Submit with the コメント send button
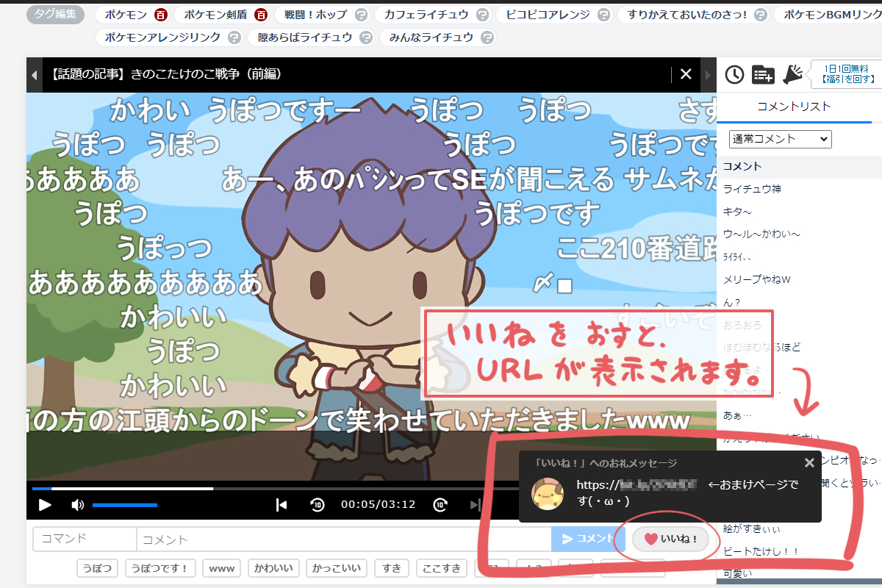The width and height of the screenshot is (882, 588). click(587, 539)
